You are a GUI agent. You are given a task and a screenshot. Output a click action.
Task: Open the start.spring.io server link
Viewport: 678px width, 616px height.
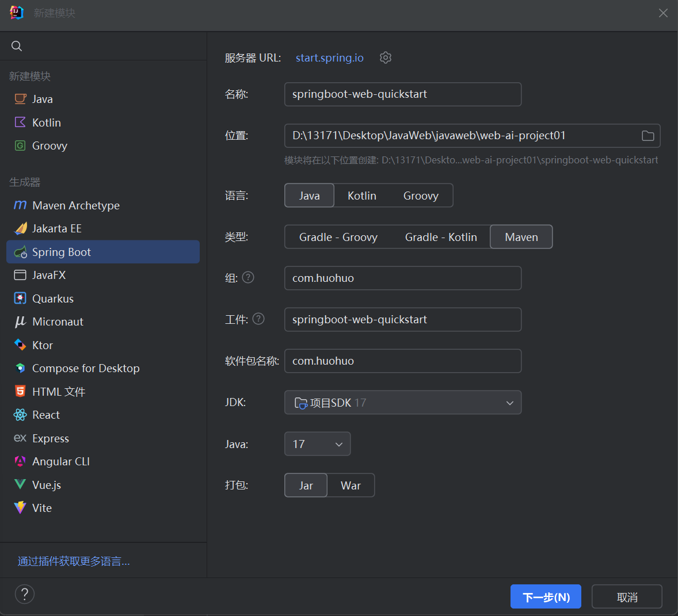(x=329, y=58)
